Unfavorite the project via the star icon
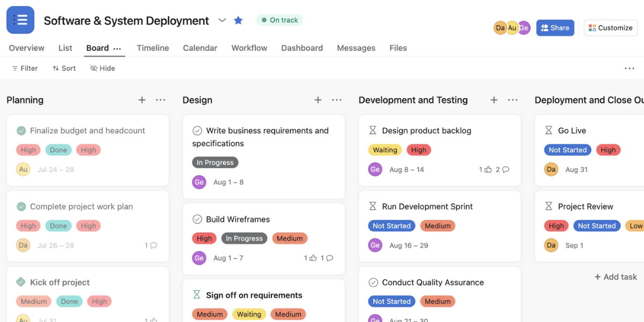The width and height of the screenshot is (644, 322). [238, 20]
